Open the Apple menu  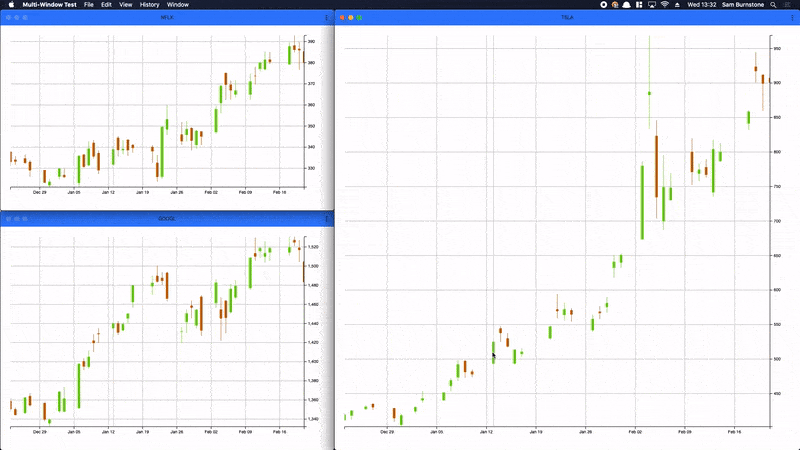tap(11, 5)
